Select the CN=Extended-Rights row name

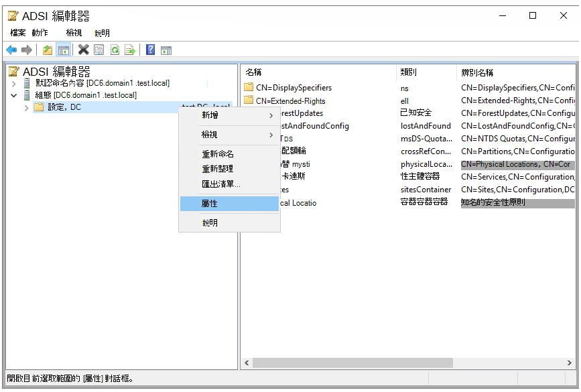291,101
